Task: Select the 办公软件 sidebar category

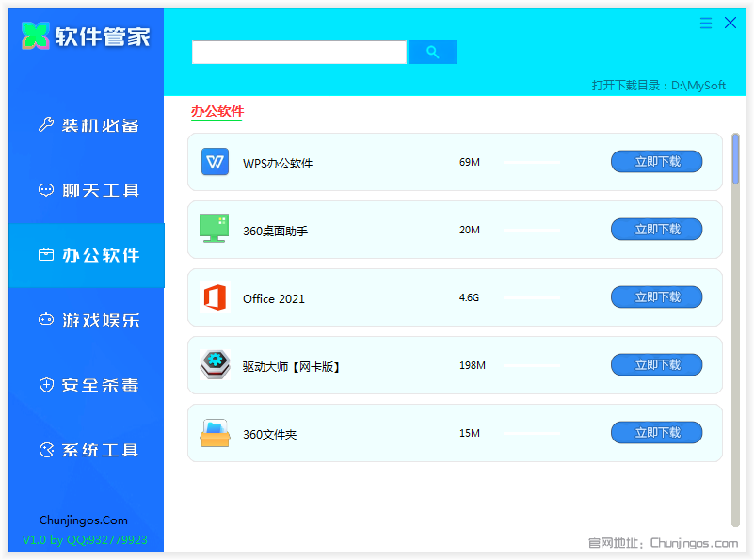Action: (87, 255)
